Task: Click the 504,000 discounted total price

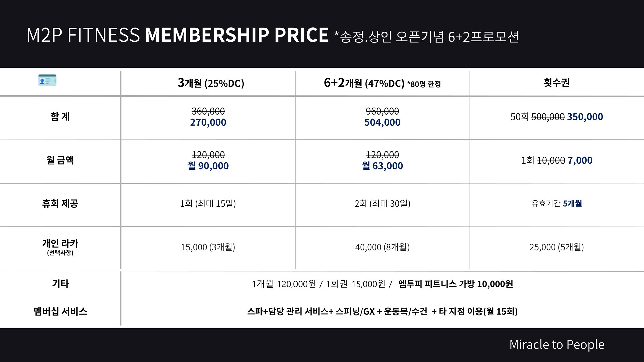Action: tap(382, 122)
